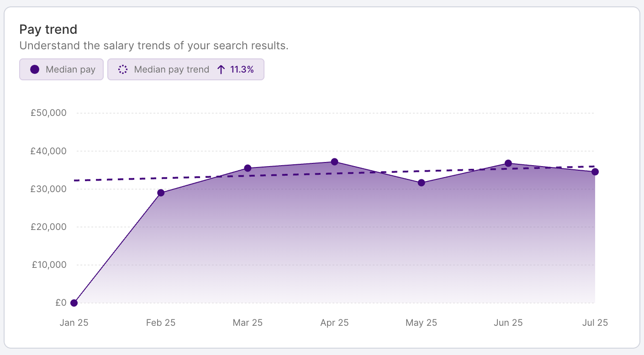Select the Jul 25 data point

[x=595, y=172]
